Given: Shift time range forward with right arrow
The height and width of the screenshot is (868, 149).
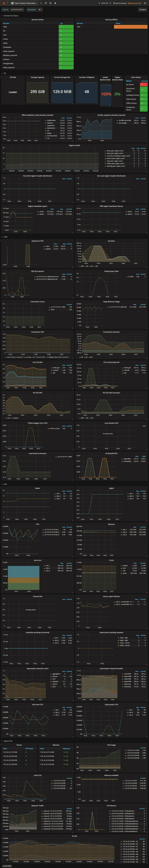Looking at the screenshot, I should point(111,3).
